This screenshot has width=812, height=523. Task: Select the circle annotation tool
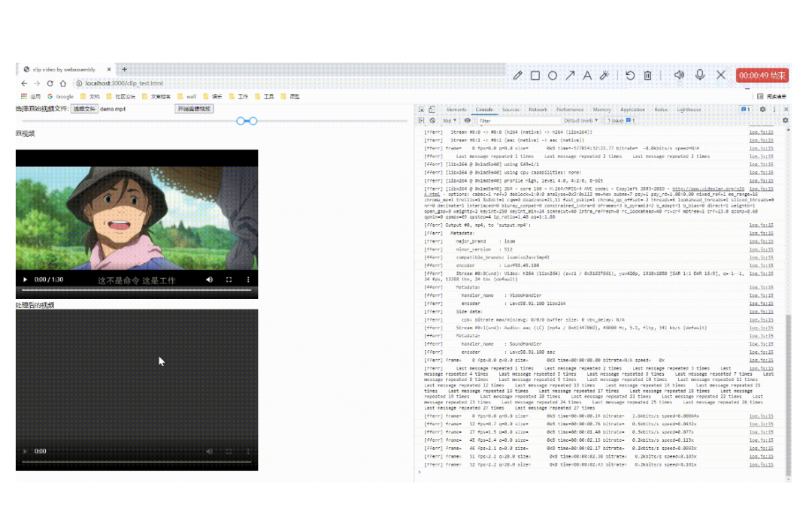[553, 76]
